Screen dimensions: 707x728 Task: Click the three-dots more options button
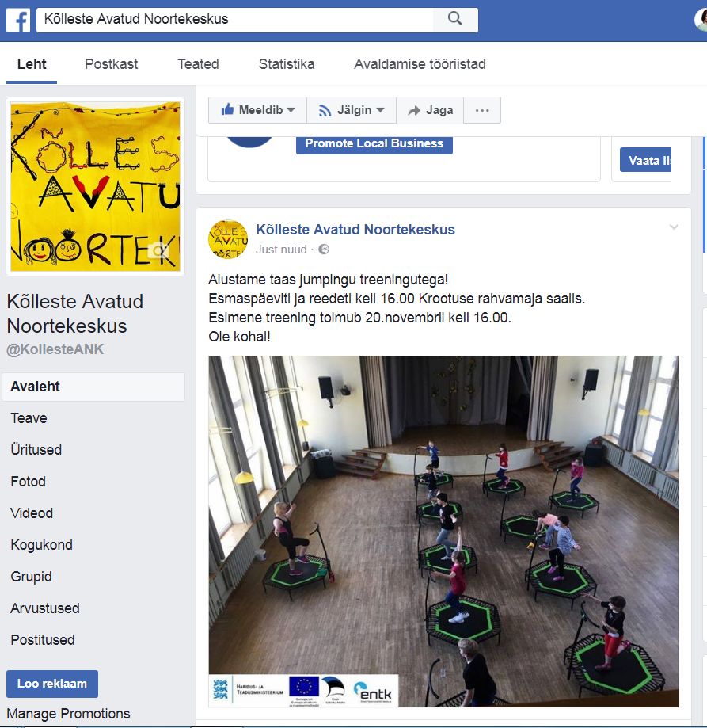482,110
